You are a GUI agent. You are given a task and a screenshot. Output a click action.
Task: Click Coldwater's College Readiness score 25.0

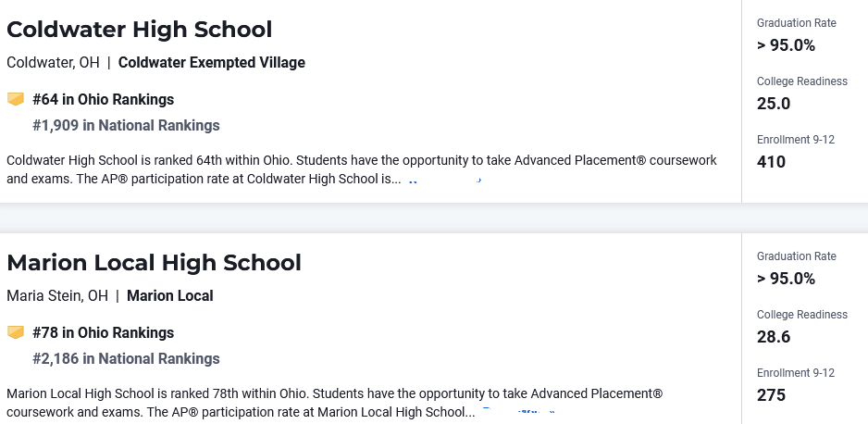(x=774, y=104)
